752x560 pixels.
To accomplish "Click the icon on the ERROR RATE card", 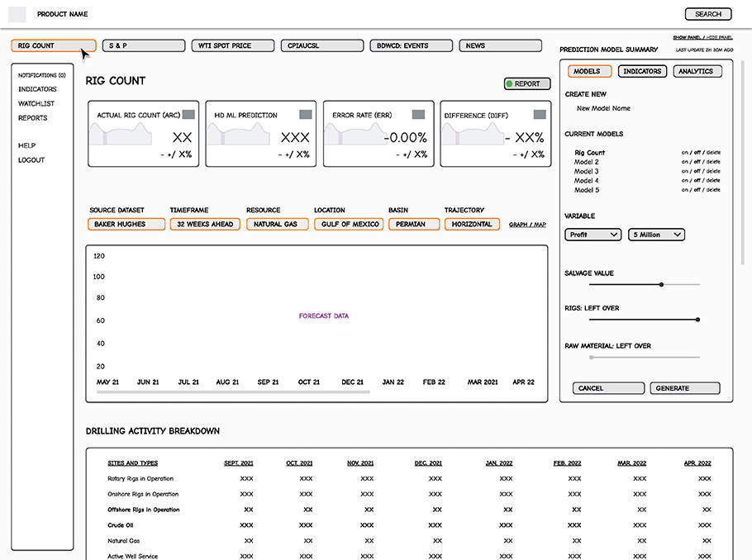I will click(x=418, y=116).
